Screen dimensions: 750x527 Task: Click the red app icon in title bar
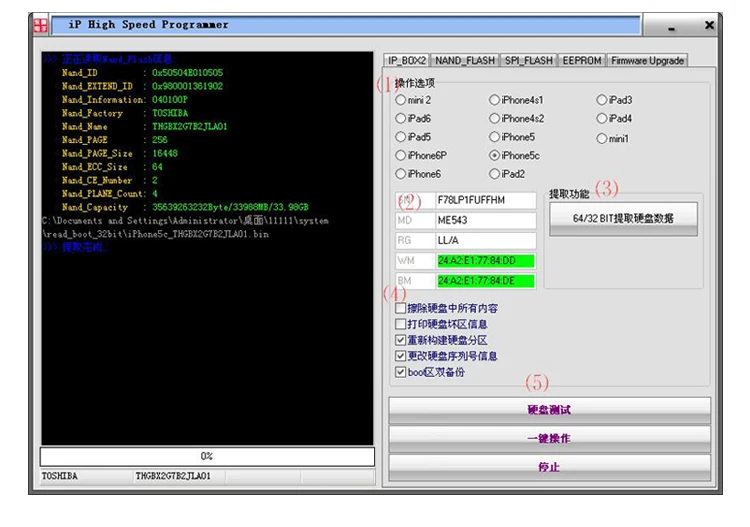[41, 25]
